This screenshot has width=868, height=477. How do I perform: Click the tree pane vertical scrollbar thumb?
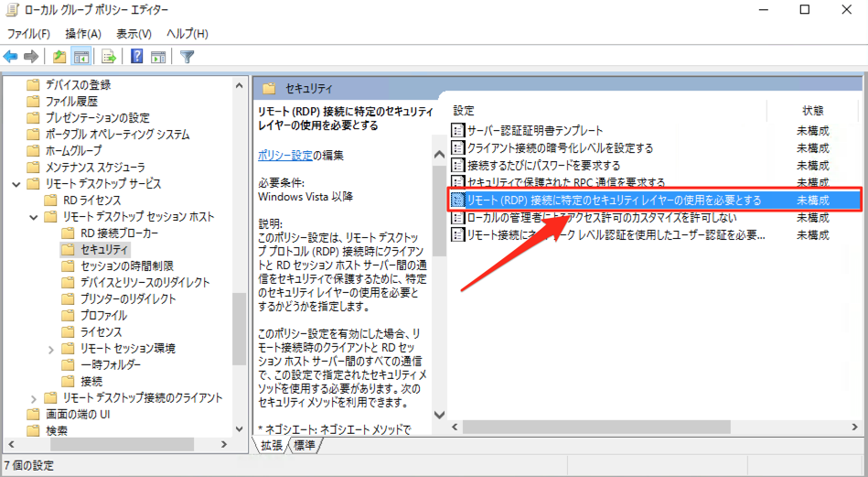pyautogui.click(x=239, y=329)
